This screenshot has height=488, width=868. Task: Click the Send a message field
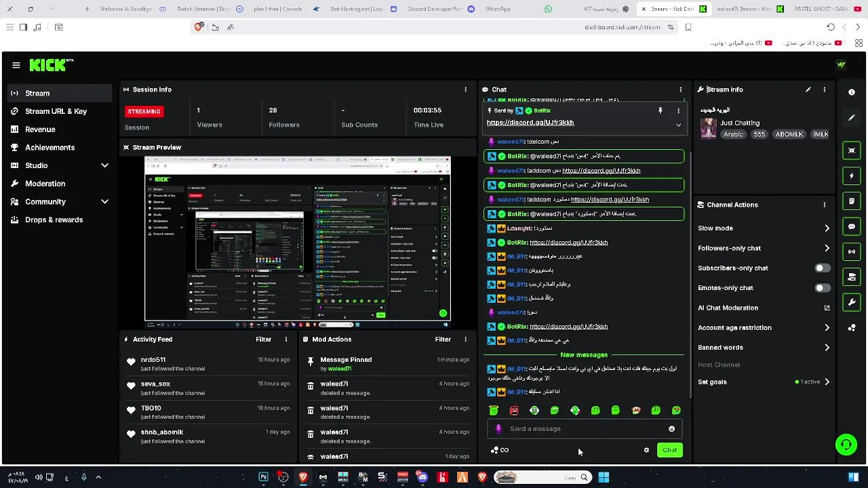584,429
